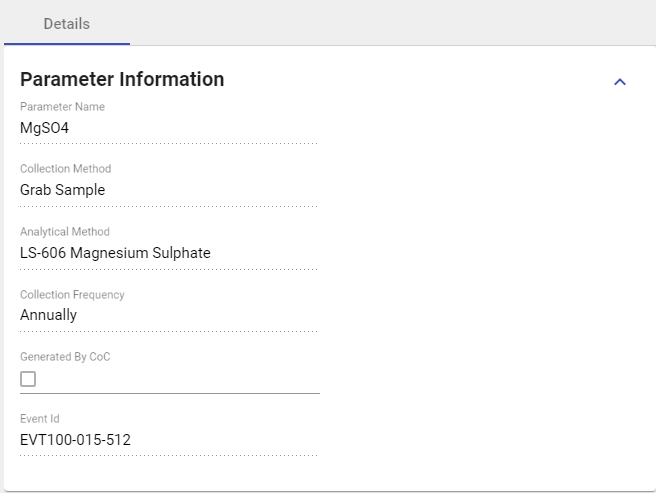Screen dimensions: 656x493
Task: Switch to the Details tab
Action: pos(66,23)
